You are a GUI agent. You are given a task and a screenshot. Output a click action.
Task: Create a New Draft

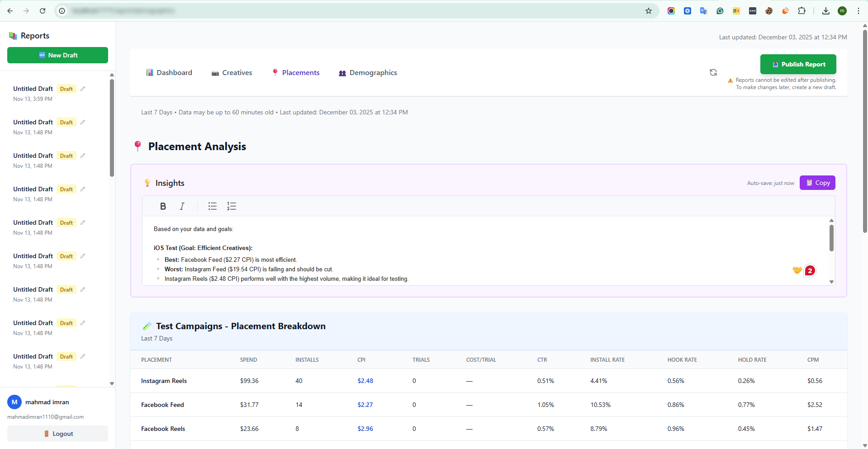pyautogui.click(x=57, y=55)
